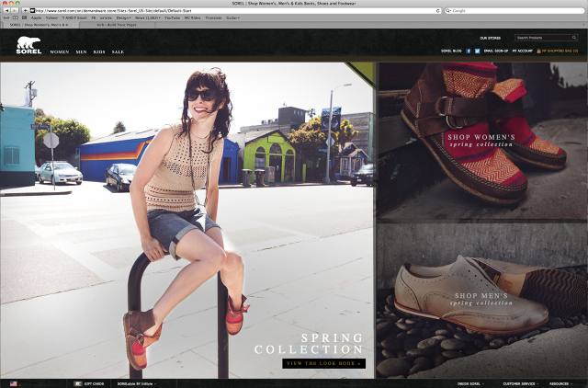
Task: Expand the Design bookmarks folder
Action: pyautogui.click(x=123, y=17)
